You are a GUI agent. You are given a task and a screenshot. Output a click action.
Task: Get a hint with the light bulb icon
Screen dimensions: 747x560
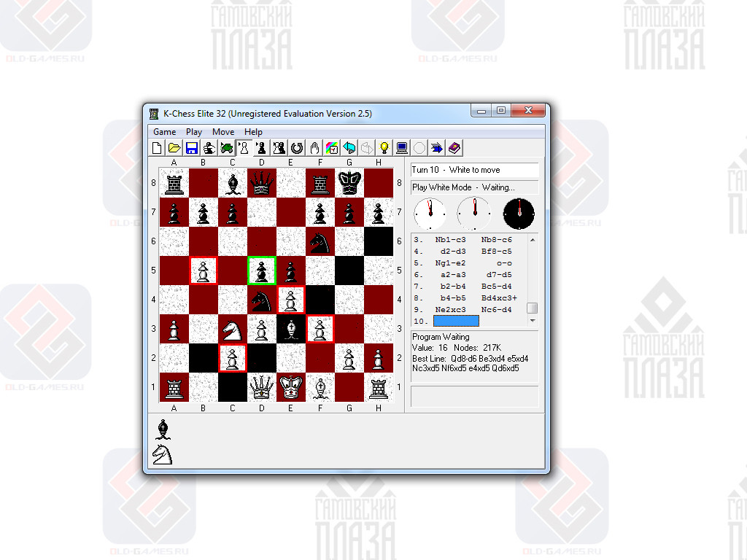pos(384,148)
